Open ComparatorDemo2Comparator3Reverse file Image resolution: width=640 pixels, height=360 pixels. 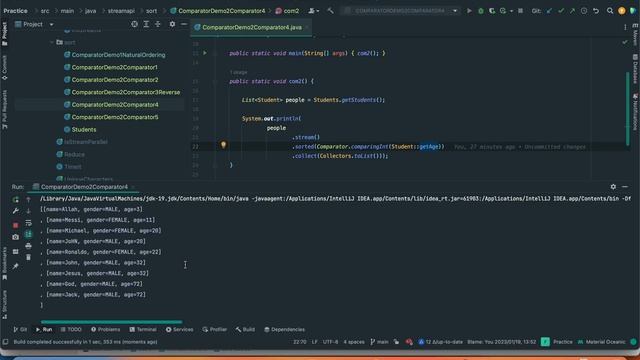point(122,92)
